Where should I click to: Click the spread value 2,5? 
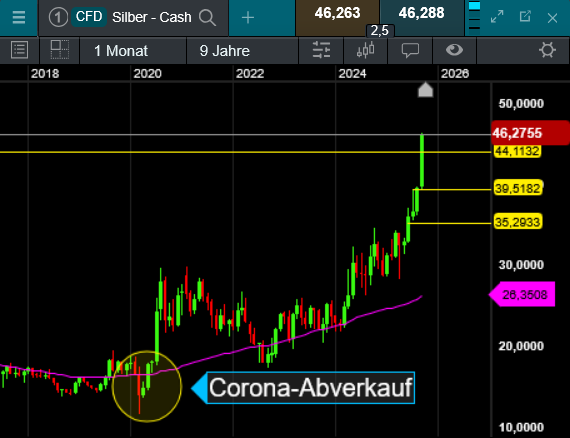click(x=380, y=31)
